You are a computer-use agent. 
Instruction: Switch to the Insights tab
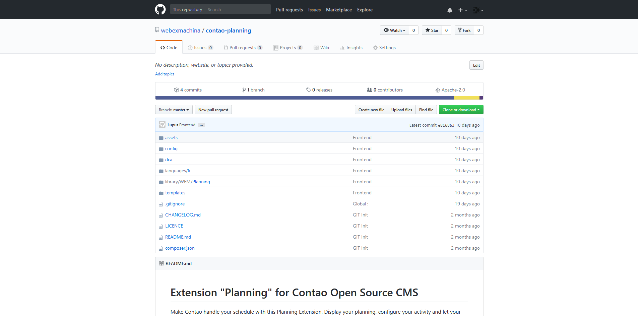point(351,48)
